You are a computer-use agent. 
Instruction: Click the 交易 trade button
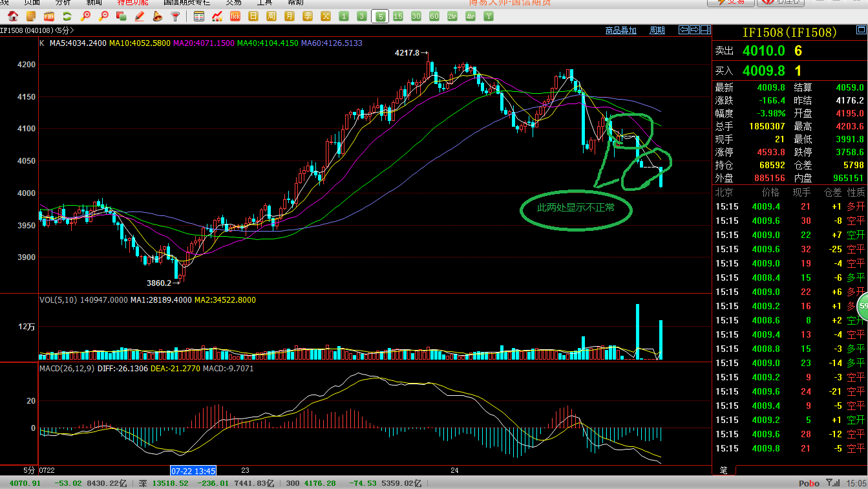(730, 2)
